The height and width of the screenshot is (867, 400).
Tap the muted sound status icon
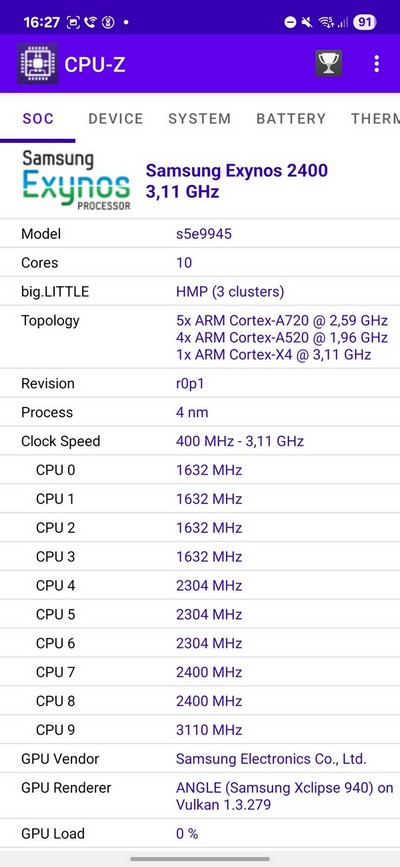point(307,22)
